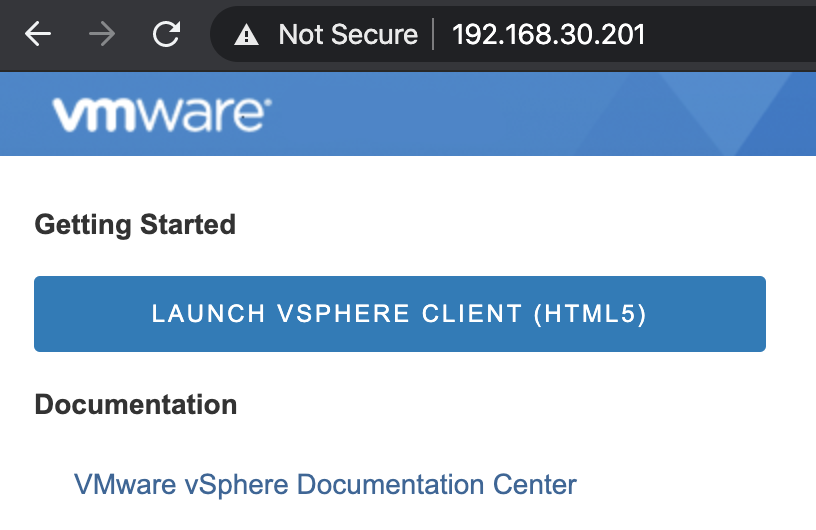Screen dimensions: 816x530
Task: Open VMware vSphere Documentation Center link
Action: [325, 485]
